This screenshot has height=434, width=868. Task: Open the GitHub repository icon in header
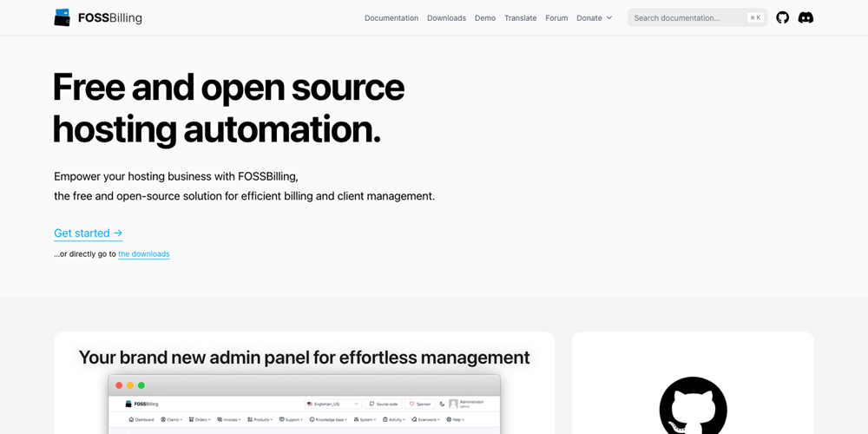point(782,17)
